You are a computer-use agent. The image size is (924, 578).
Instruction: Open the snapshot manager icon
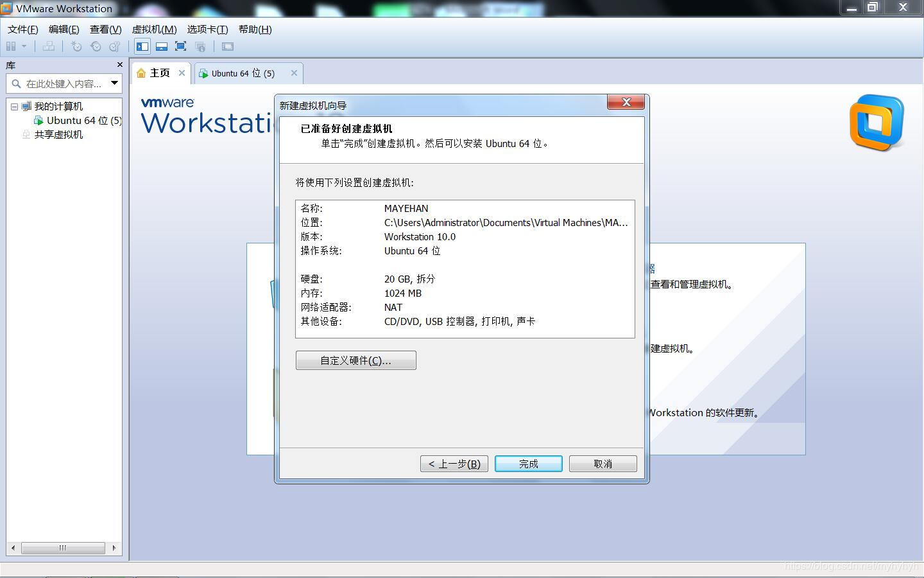pyautogui.click(x=115, y=46)
